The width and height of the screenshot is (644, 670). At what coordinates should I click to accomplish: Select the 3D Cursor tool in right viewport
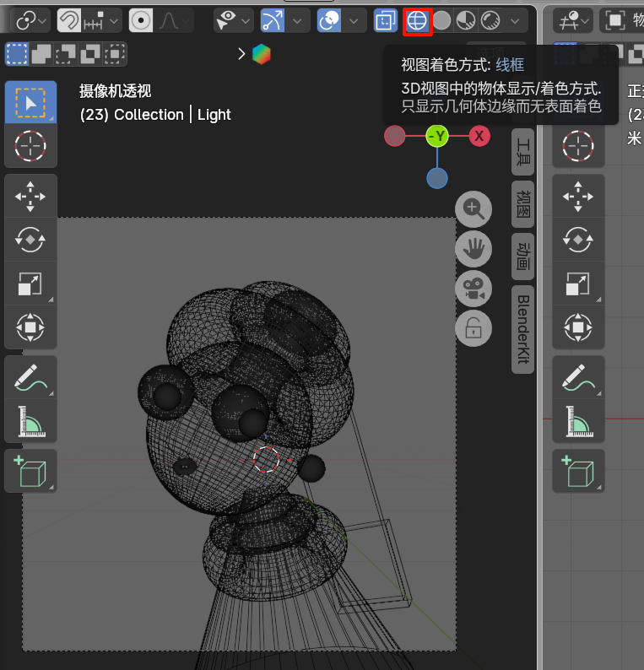[578, 146]
